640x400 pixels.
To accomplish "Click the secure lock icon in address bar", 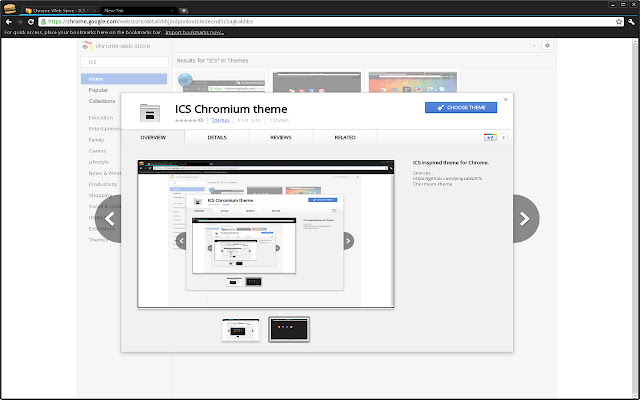I will tap(43, 22).
